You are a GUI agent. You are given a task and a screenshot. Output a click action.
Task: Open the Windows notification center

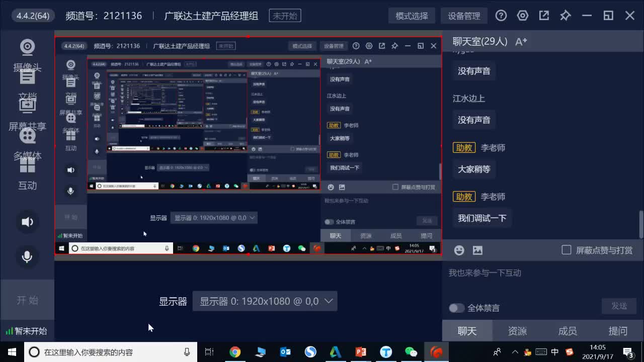coord(628,352)
